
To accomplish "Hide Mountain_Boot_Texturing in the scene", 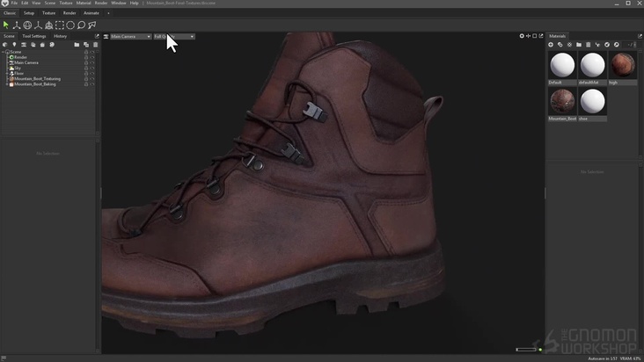I will 92,79.
